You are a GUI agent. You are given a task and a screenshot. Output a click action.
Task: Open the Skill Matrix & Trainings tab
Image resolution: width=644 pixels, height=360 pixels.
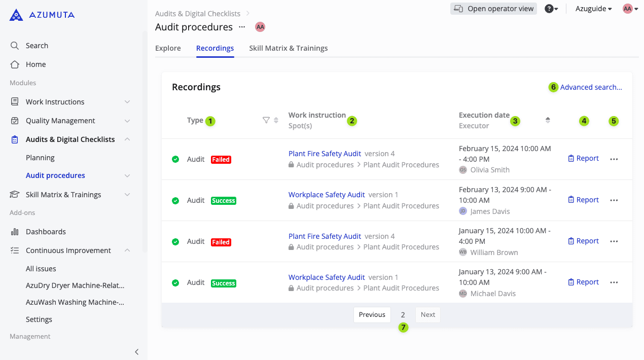288,48
